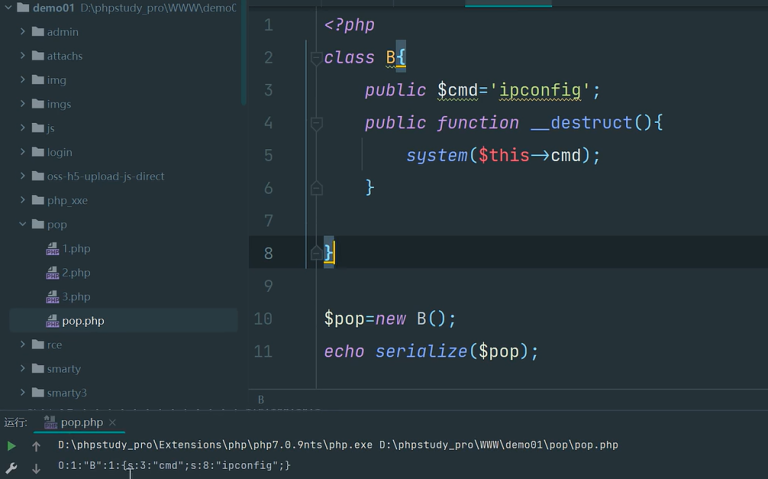The image size is (768, 479).
Task: Toggle fold end marker on line 6
Action: point(316,188)
